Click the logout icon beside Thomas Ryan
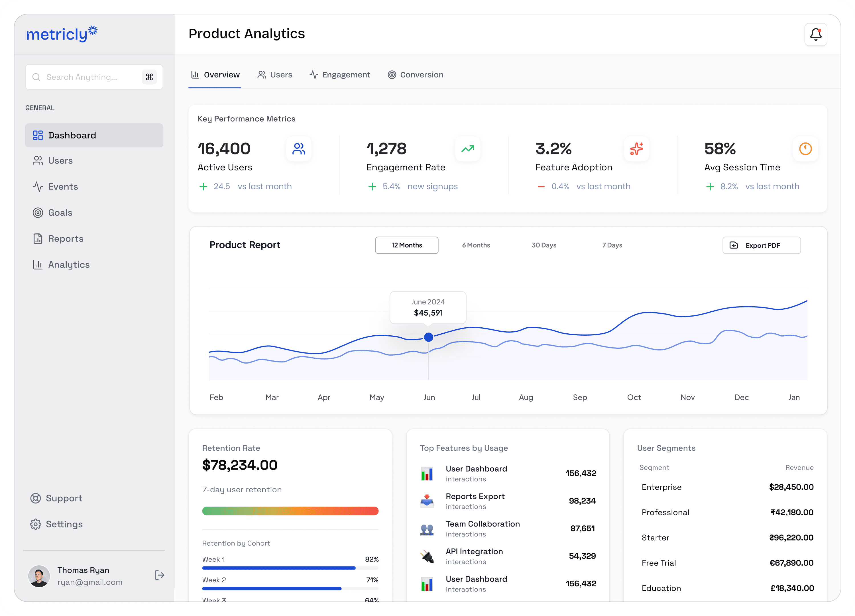855x616 pixels. click(x=159, y=575)
